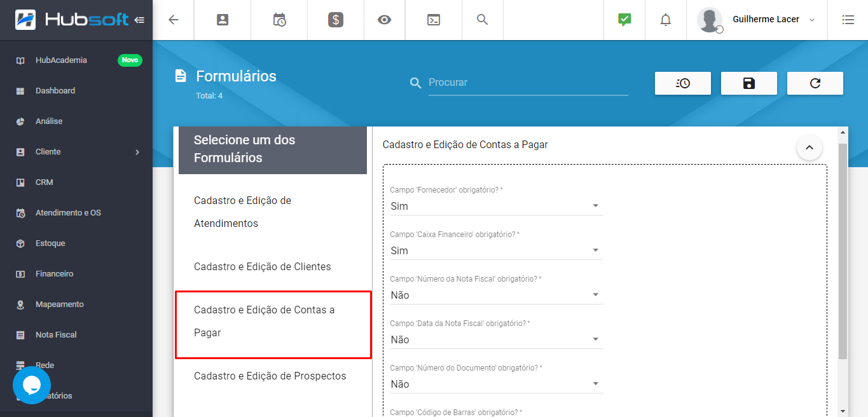Collapse the sidebar with arrow icon
Image resolution: width=868 pixels, height=417 pixels.
(x=139, y=20)
